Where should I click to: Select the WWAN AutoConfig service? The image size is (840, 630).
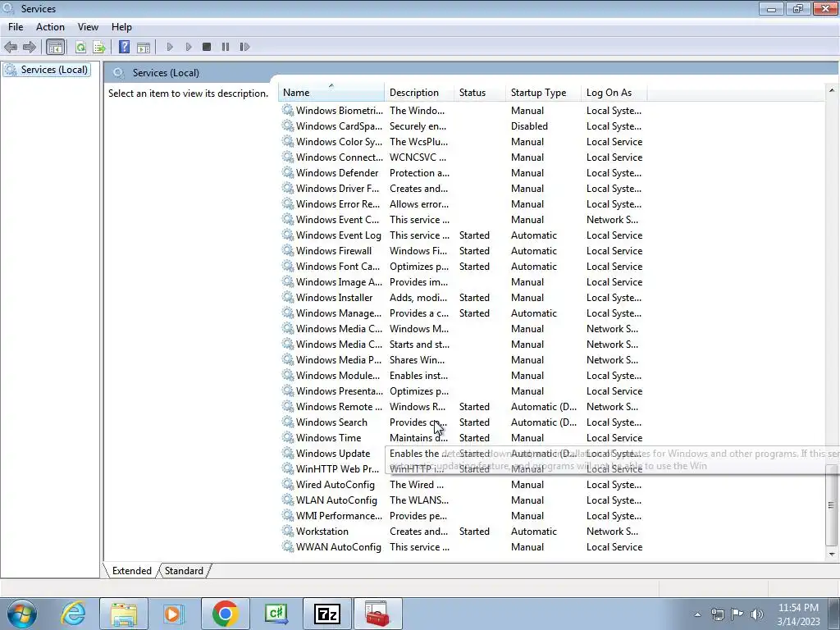click(339, 547)
